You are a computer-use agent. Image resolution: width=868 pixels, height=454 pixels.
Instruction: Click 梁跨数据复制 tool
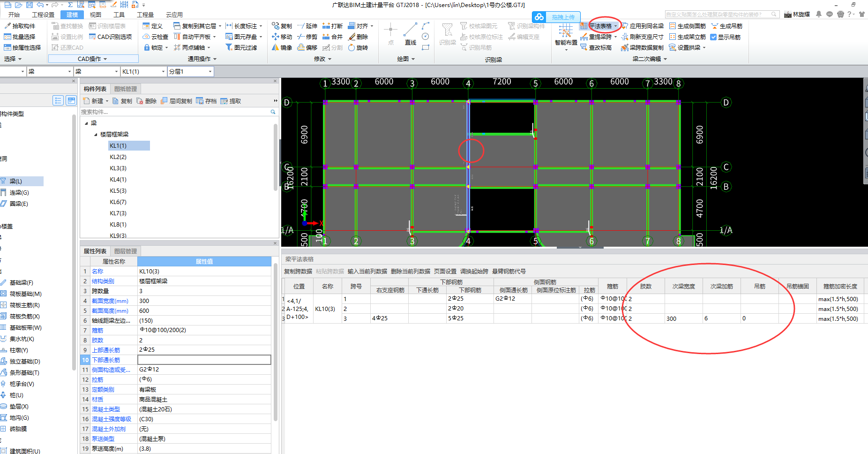(643, 47)
